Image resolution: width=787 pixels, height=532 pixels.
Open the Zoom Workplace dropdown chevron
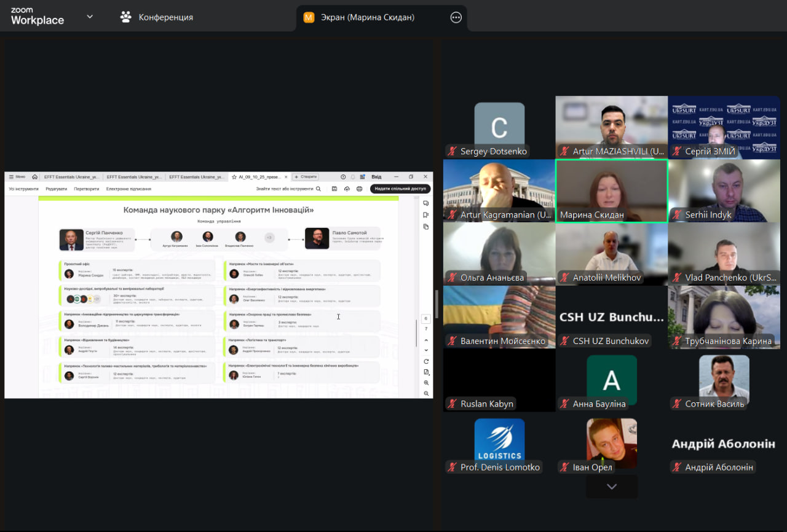(90, 17)
